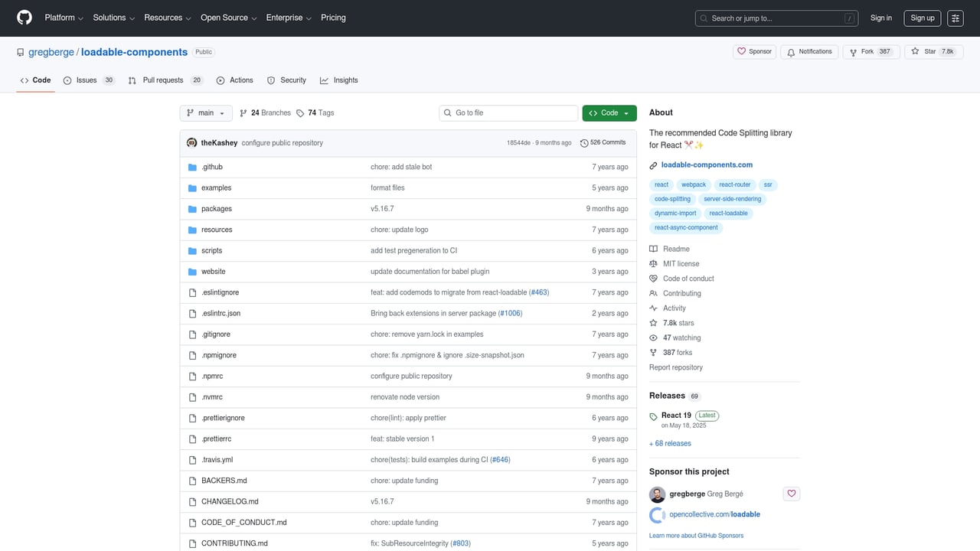Open the main branch selector dropdown
The image size is (980, 551).
[205, 112]
